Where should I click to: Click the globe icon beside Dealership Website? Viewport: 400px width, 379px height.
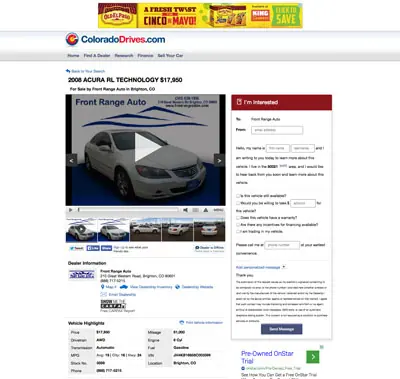pos(177,287)
